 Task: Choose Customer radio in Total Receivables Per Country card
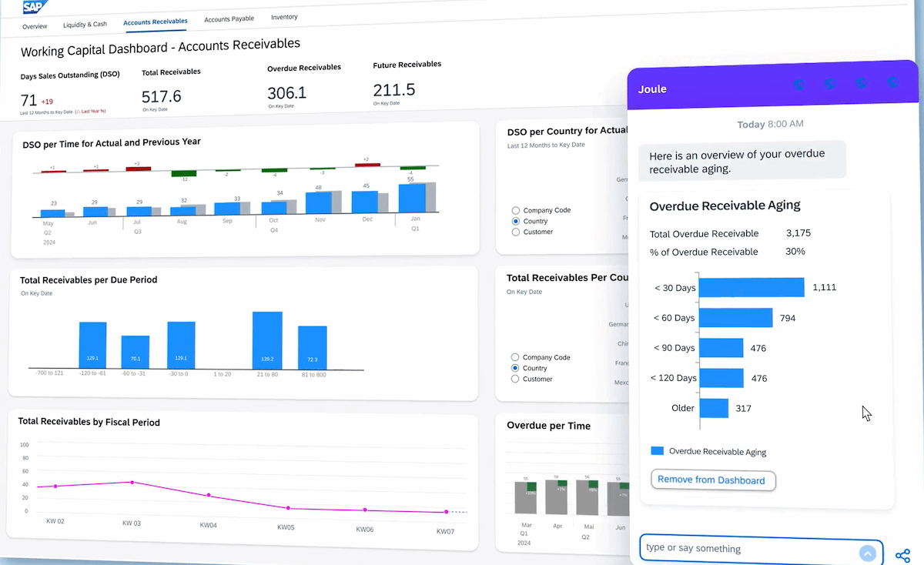[x=516, y=379]
